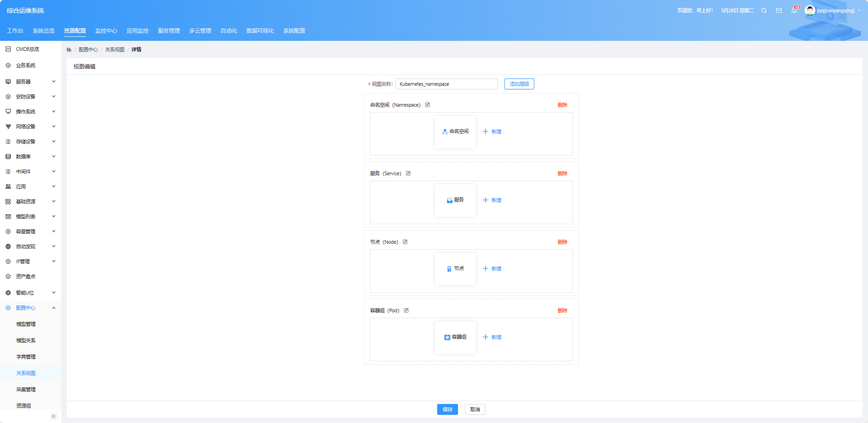Viewport: 868px width, 423px height.
Task: Click the 业务系统 sidebar icon
Action: (8, 65)
